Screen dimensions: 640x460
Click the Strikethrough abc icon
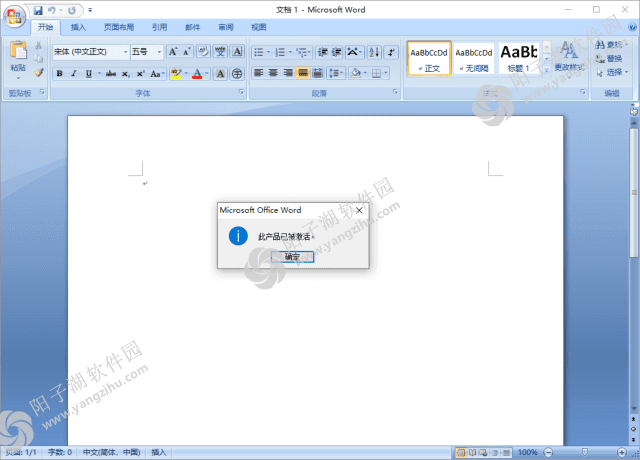(x=111, y=73)
